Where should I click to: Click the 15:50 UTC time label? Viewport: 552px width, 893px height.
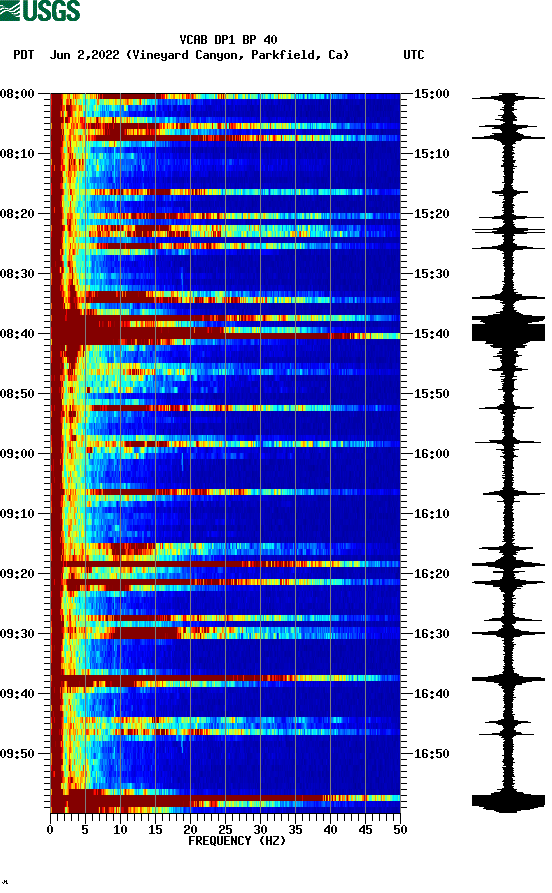click(431, 394)
